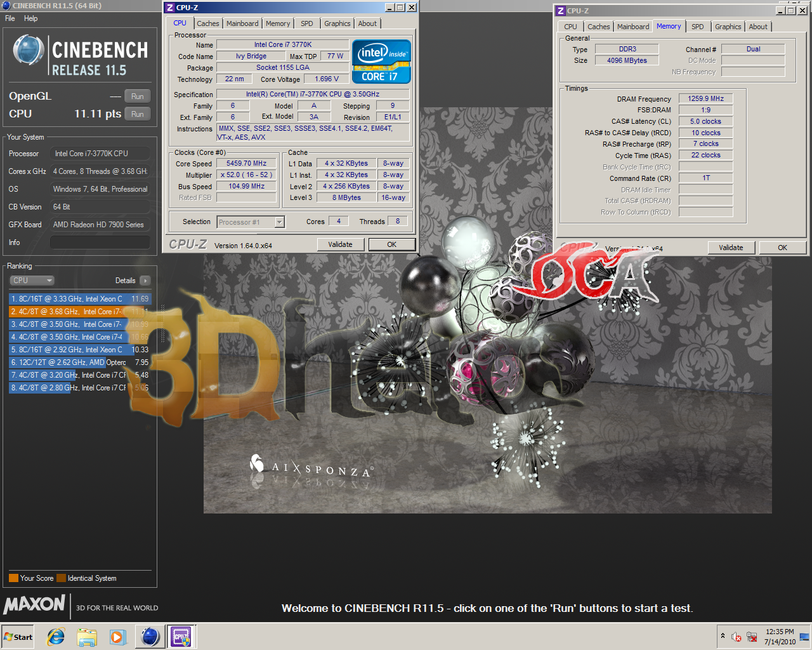812x650 pixels.
Task: Open the Windows Start button
Action: [x=18, y=637]
